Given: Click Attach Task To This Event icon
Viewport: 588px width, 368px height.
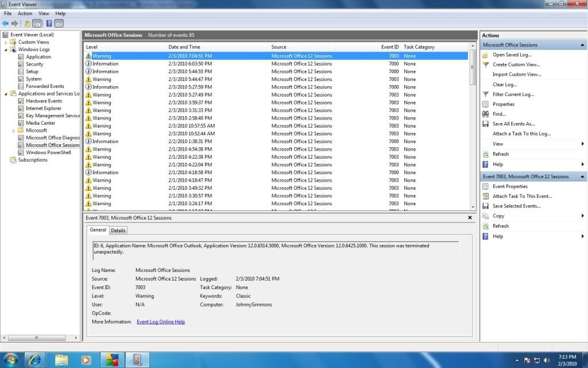Looking at the screenshot, I should coord(486,196).
